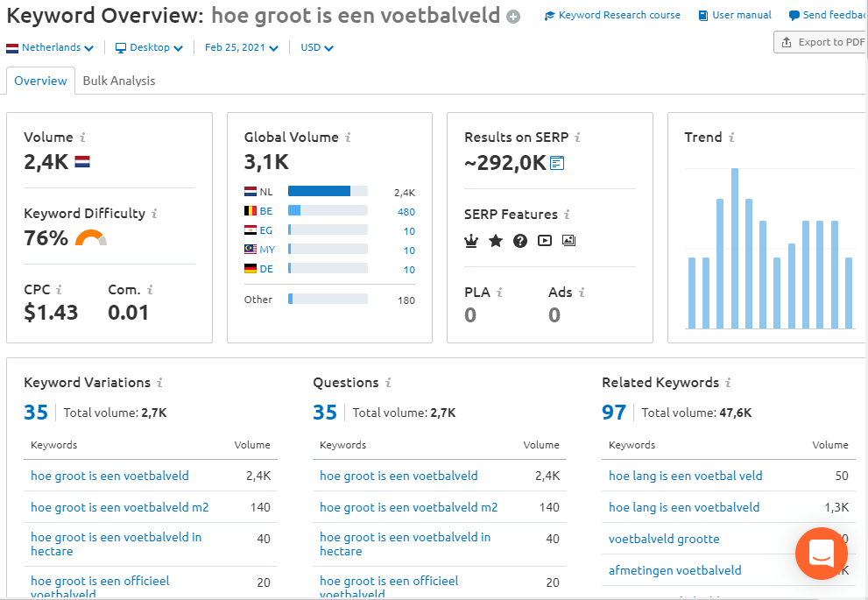Screen dimensions: 868x600
Task: Click the SERP Features info icon
Action: coord(567,215)
